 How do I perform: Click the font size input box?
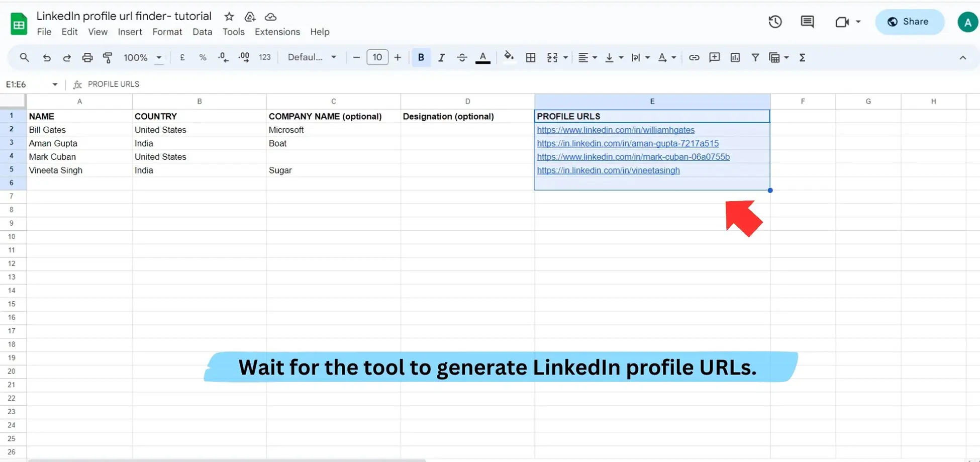click(x=377, y=57)
